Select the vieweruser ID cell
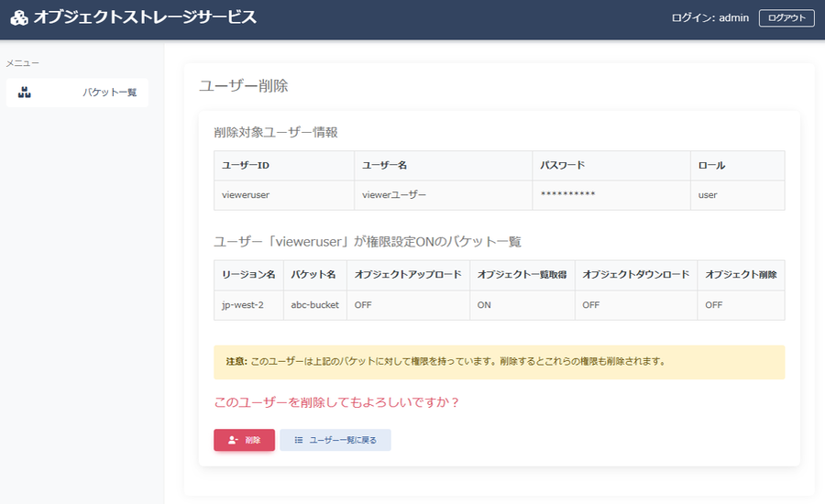The height and width of the screenshot is (504, 825). [284, 195]
